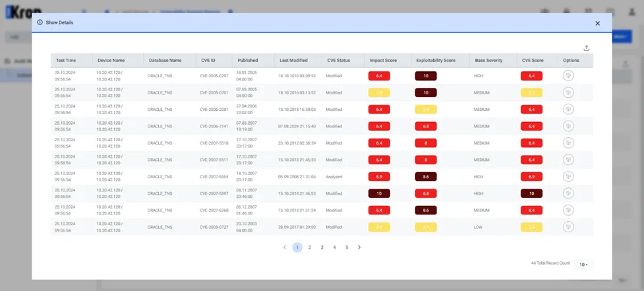Click impact score badge 10 for CVE-2007-5897

click(x=379, y=193)
